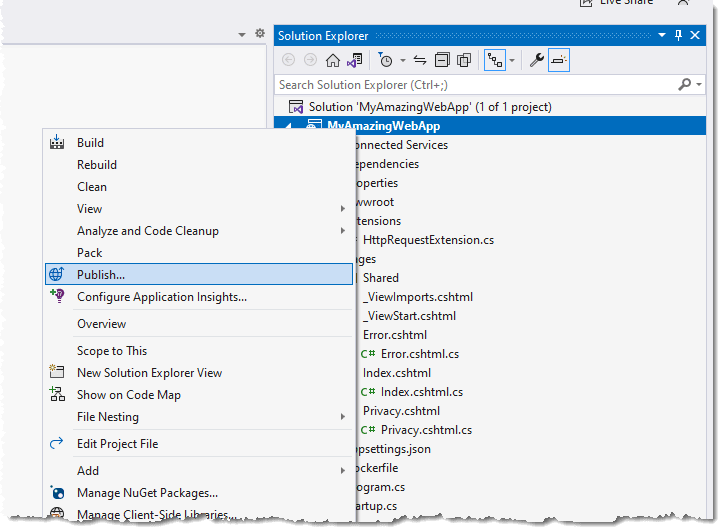Choose Configure Application Insights...

click(x=199, y=297)
